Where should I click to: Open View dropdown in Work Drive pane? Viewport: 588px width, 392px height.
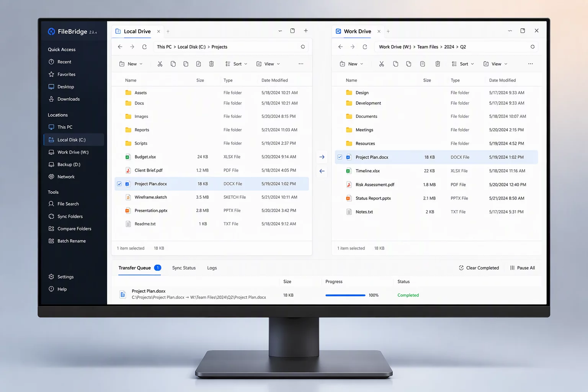coord(495,64)
